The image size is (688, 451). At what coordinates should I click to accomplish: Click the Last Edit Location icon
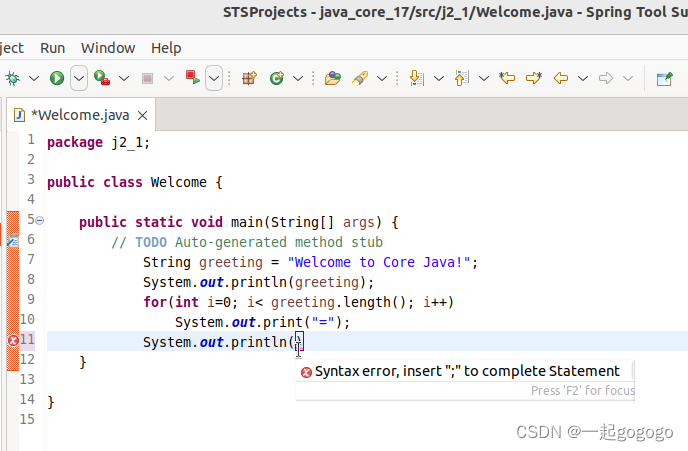point(507,78)
